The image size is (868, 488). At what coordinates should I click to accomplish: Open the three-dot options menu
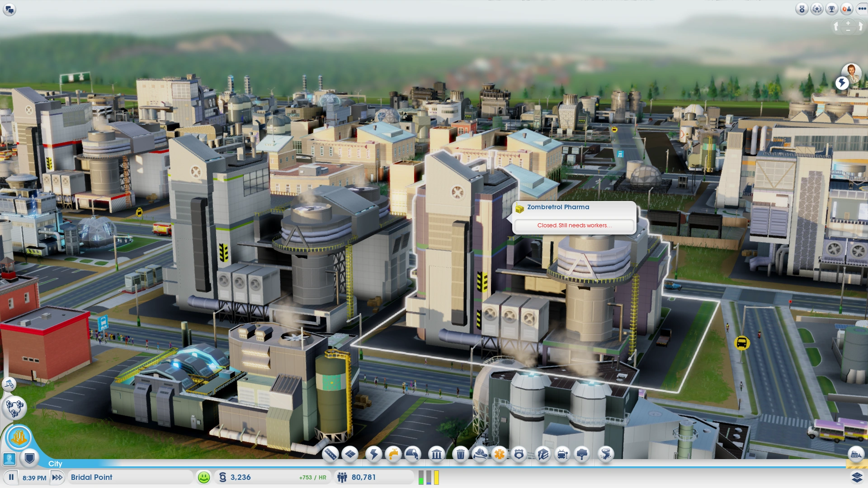pyautogui.click(x=862, y=9)
